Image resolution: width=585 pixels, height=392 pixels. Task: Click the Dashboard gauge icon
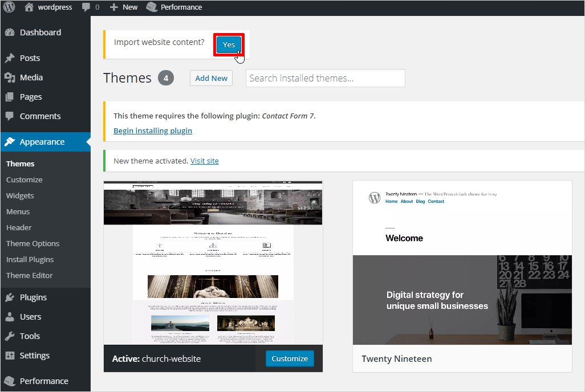[10, 32]
